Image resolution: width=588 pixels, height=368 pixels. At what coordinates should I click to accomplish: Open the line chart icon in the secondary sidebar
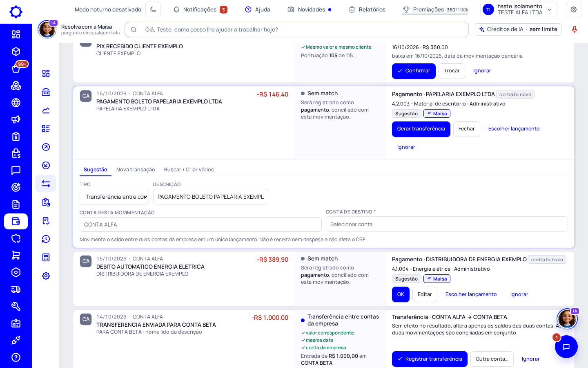coord(46,110)
